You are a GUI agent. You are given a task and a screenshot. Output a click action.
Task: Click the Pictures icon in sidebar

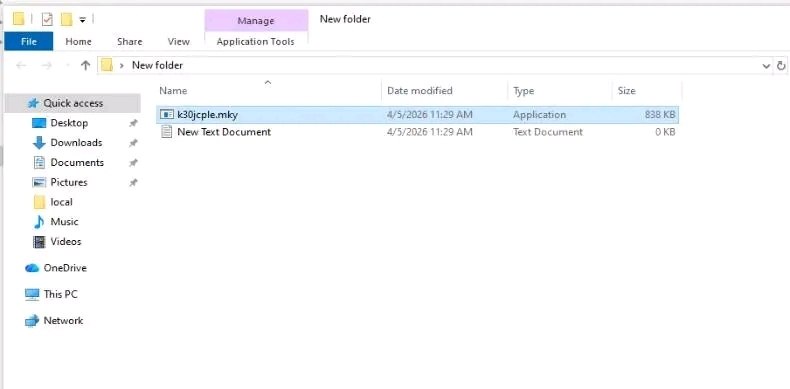pos(39,182)
